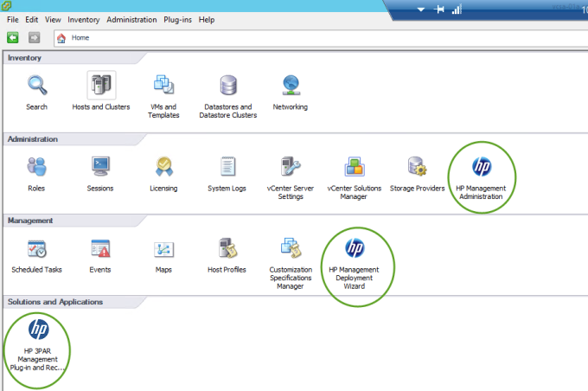The image size is (588, 391).
Task: Open Datastores and Datastore Clusters
Action: [x=228, y=86]
